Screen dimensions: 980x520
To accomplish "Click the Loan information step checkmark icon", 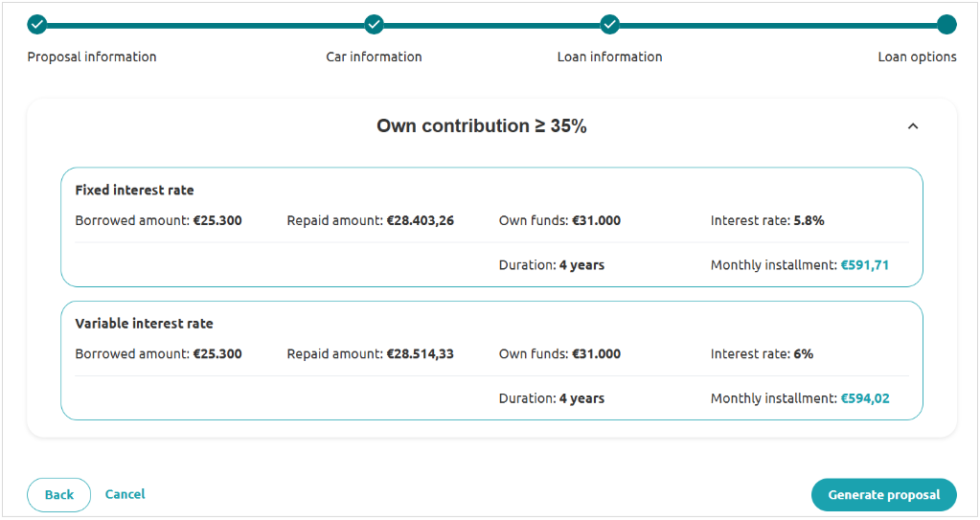I will pyautogui.click(x=609, y=24).
